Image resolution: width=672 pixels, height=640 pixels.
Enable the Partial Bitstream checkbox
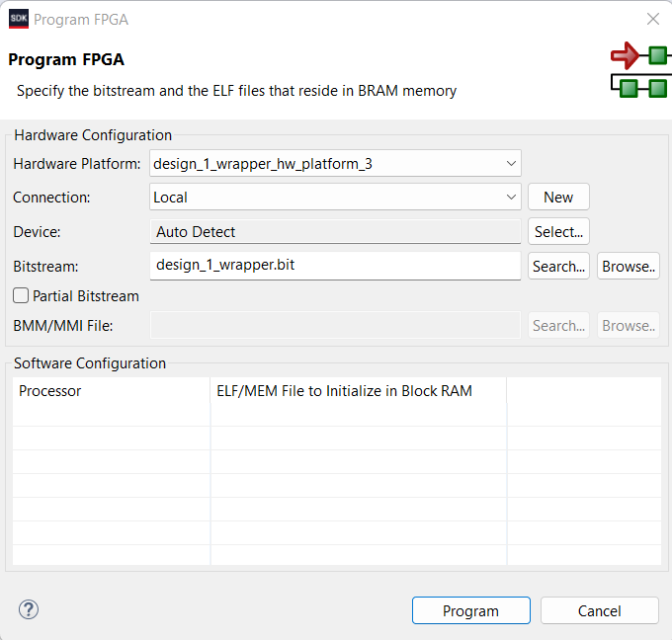pyautogui.click(x=21, y=295)
